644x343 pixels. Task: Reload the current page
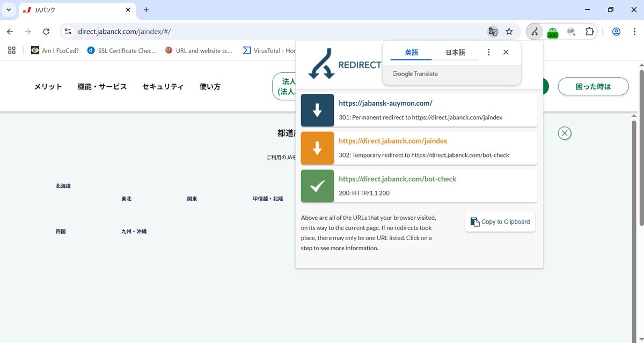pos(46,32)
